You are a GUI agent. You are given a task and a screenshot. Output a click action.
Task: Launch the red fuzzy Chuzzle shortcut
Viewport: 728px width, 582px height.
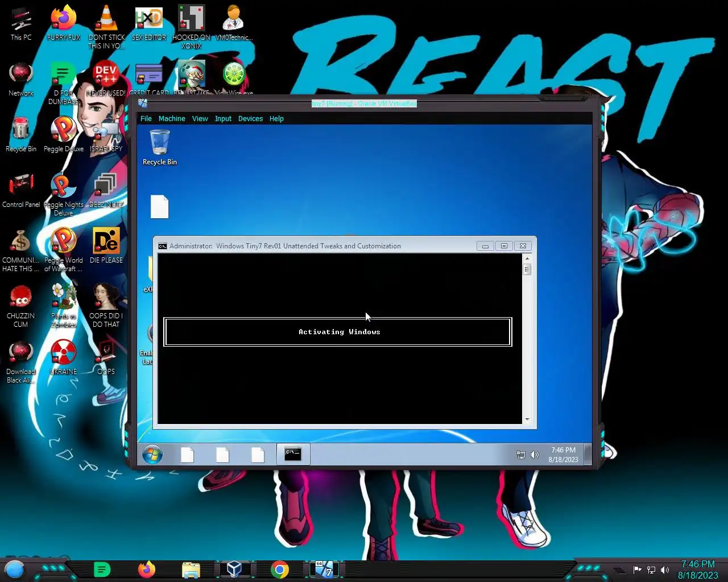(x=21, y=306)
